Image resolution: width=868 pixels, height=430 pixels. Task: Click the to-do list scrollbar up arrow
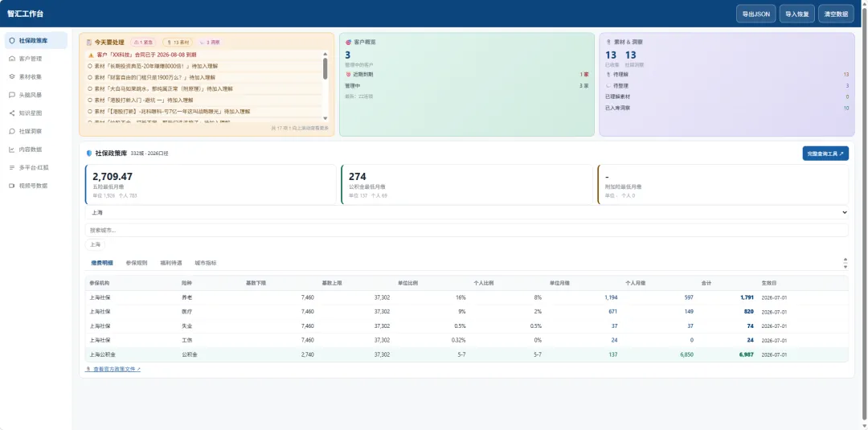pos(325,54)
